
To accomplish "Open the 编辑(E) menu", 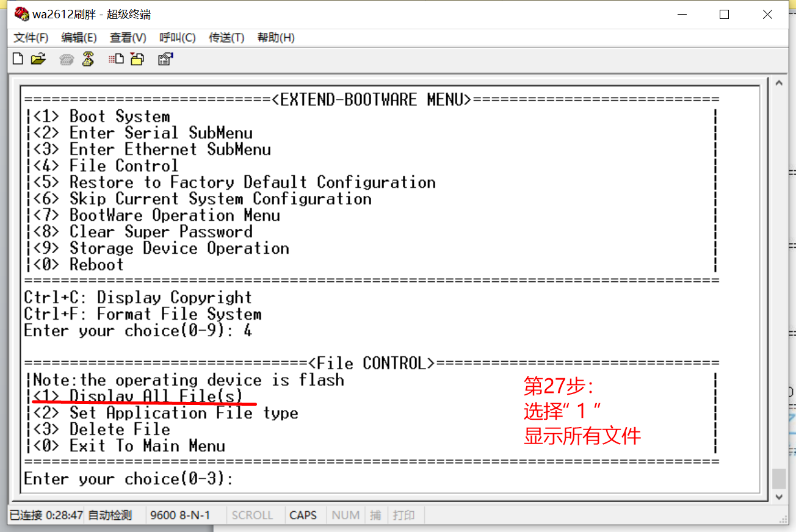I will coord(79,38).
